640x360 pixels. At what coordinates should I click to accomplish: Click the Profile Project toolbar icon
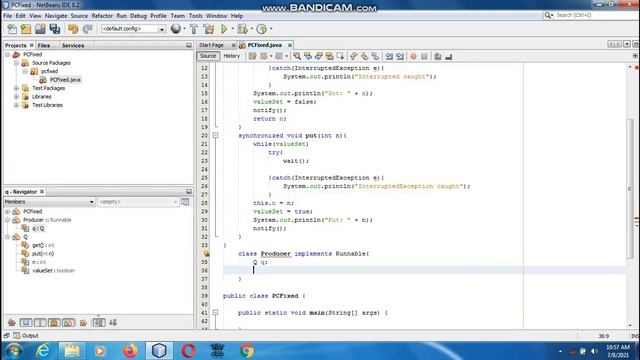[262, 29]
